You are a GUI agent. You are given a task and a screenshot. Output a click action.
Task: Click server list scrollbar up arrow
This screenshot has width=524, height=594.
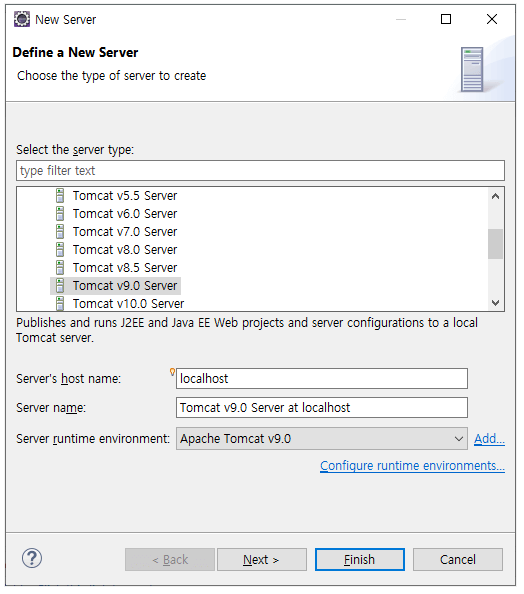coord(495,196)
